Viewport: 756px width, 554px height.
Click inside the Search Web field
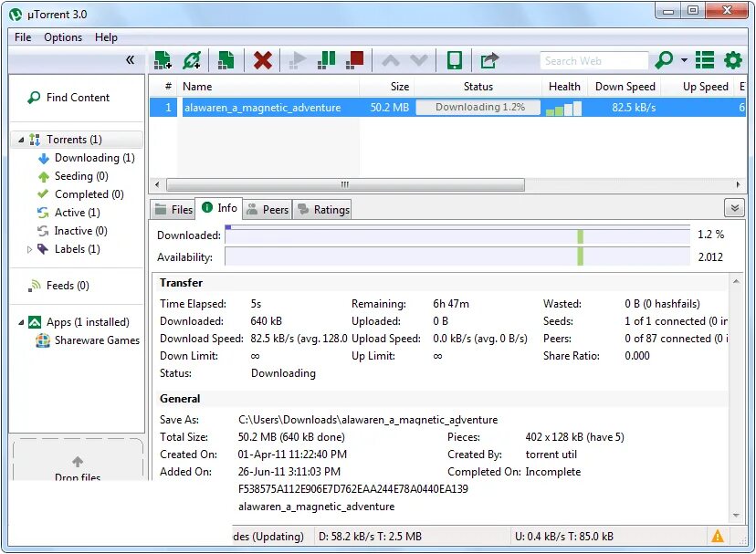point(593,61)
